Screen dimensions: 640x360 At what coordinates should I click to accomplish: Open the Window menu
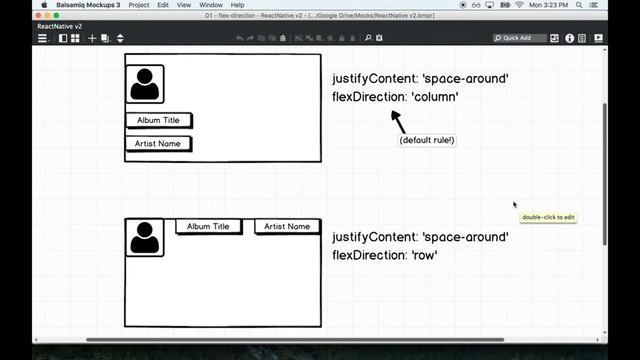pos(211,5)
